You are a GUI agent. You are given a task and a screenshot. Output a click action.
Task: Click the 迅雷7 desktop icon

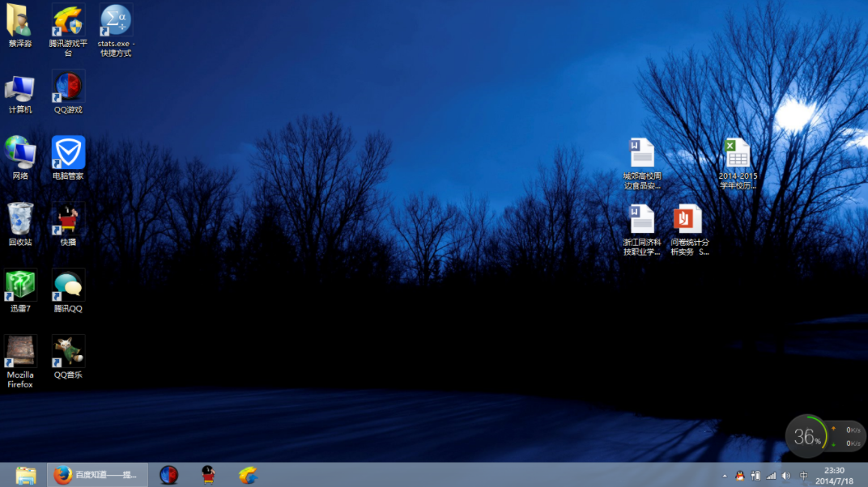(20, 286)
